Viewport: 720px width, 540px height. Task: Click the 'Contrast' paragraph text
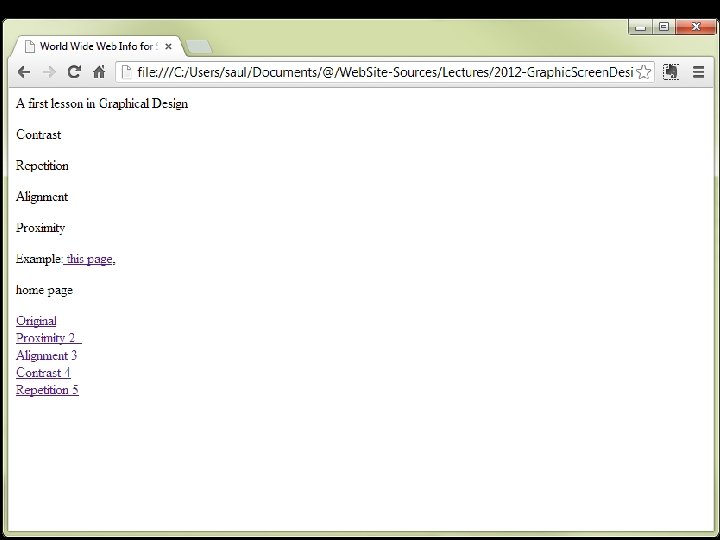(39, 135)
